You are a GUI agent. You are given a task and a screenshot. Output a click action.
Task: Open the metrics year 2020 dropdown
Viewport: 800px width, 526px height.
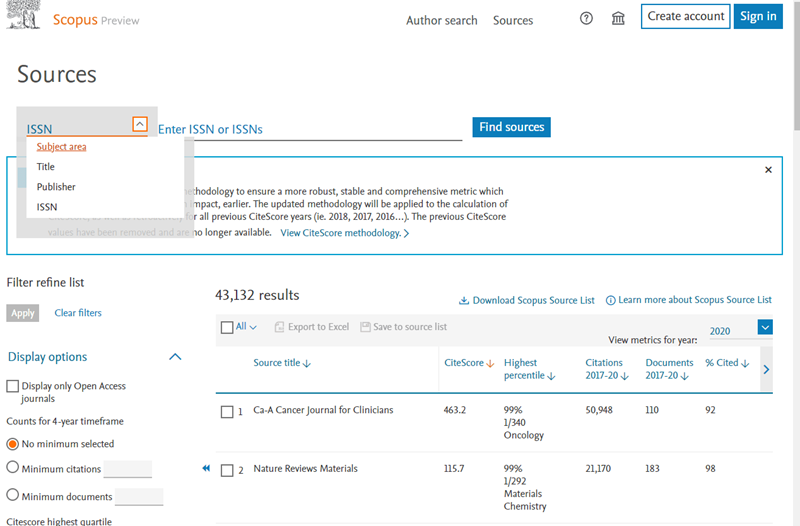click(x=765, y=327)
